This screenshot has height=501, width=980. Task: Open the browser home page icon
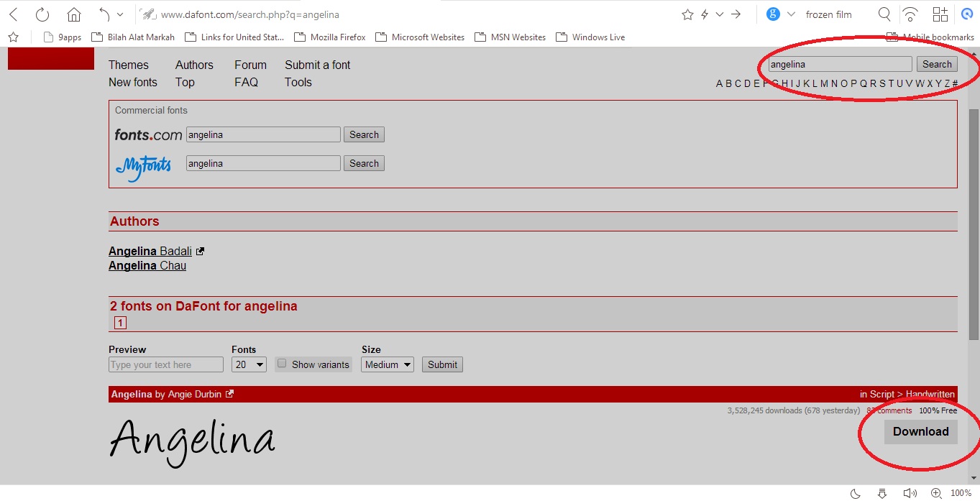73,14
